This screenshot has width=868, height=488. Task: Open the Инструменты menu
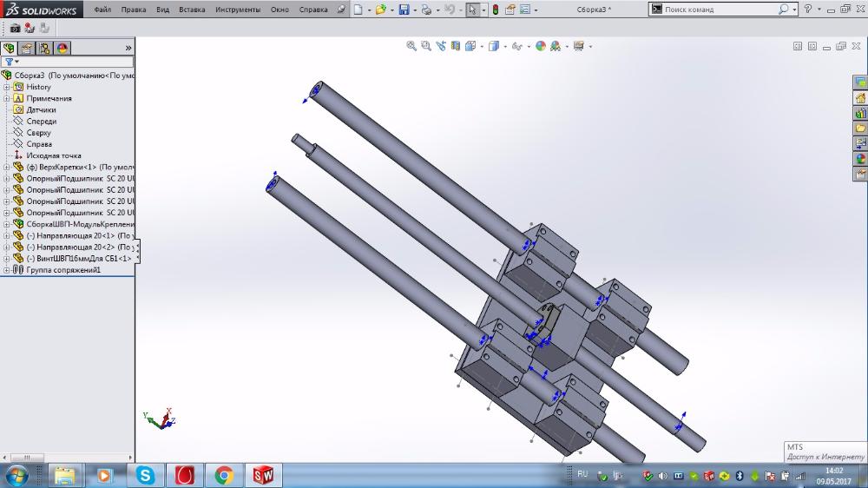[x=238, y=10]
